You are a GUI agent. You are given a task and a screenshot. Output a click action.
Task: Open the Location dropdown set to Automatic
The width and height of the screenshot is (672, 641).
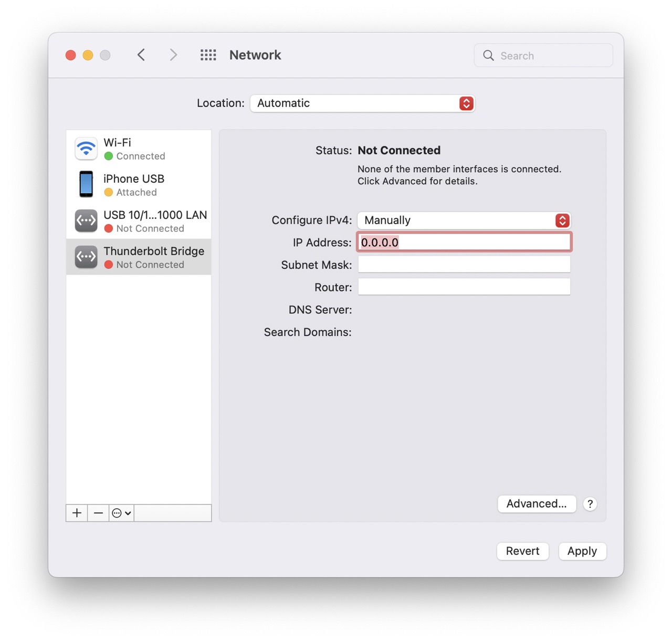362,103
